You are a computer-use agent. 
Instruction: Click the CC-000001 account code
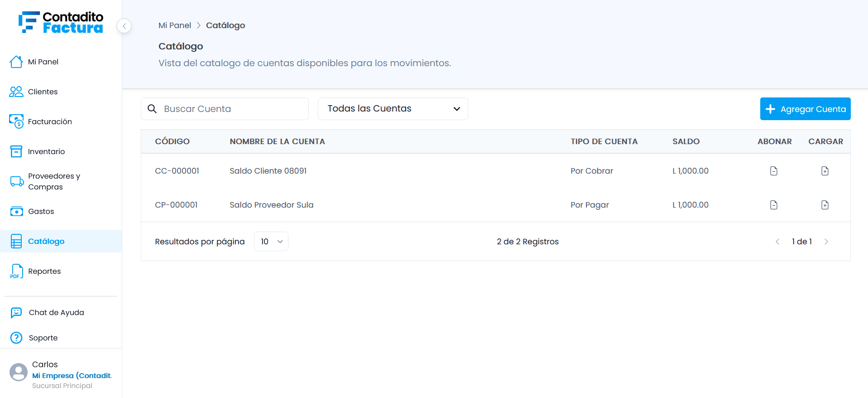177,171
